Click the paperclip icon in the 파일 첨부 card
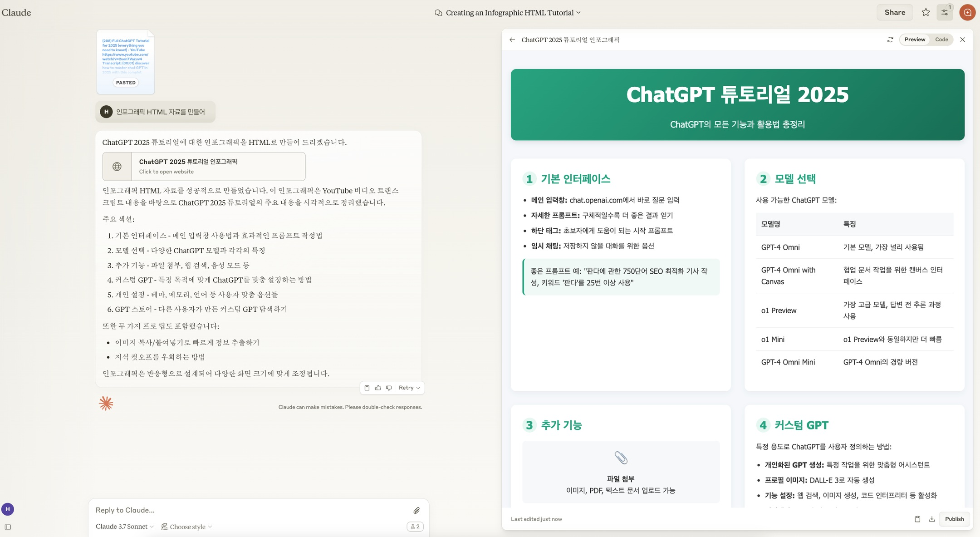Image resolution: width=980 pixels, height=537 pixels. pyautogui.click(x=621, y=458)
